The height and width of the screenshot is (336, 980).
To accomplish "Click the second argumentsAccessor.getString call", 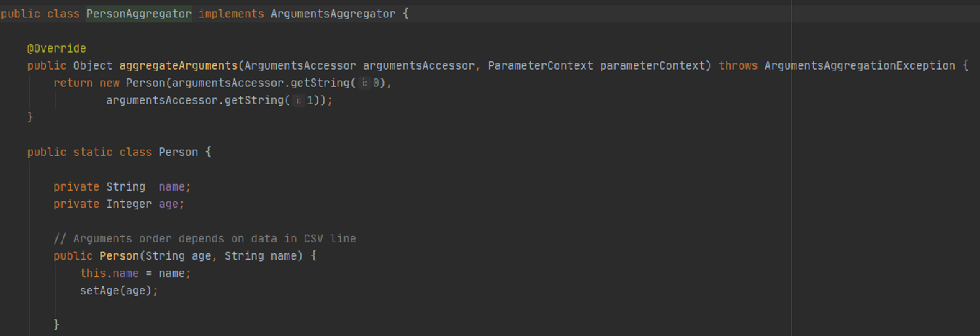I will [194, 100].
